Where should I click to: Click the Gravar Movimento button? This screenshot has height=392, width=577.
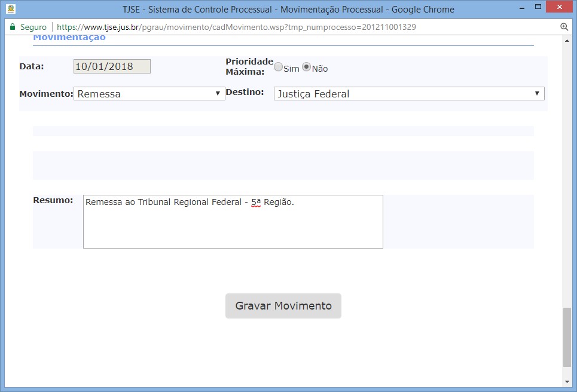[x=283, y=306]
